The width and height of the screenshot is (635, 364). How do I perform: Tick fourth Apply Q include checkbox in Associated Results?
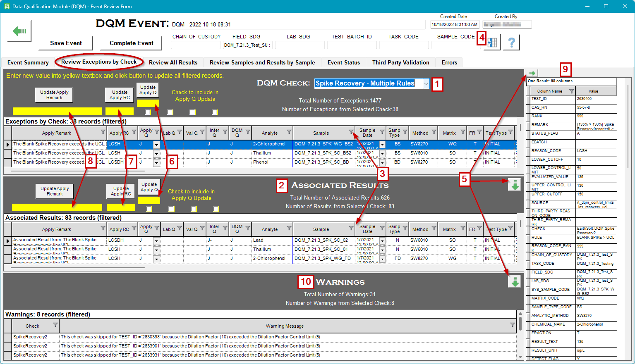point(216,209)
